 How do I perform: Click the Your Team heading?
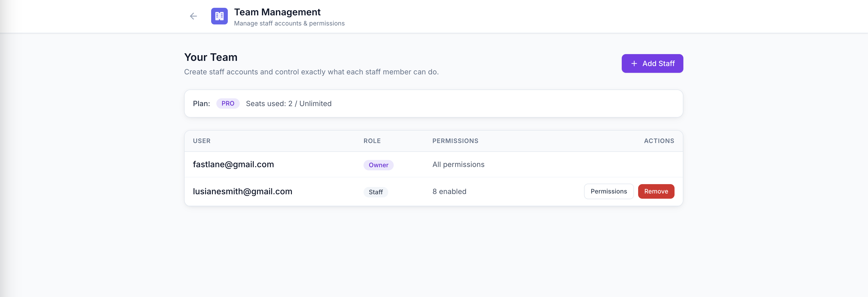211,57
